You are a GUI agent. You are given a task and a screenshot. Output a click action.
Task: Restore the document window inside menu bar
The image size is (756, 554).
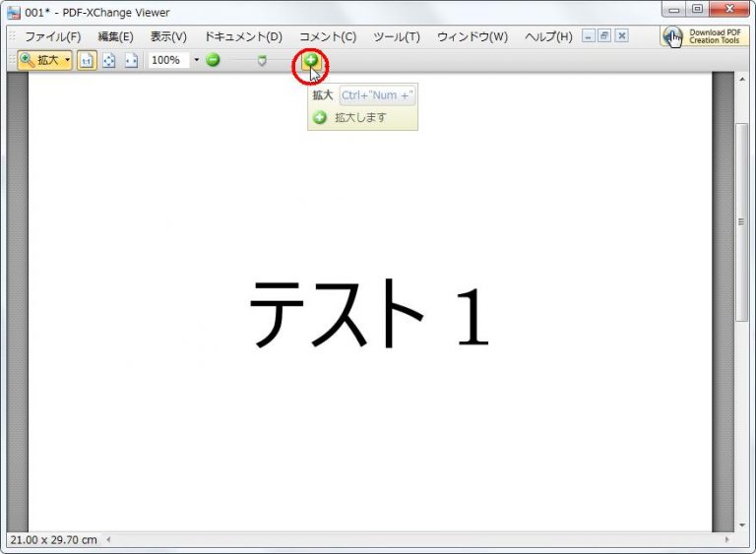[x=604, y=36]
